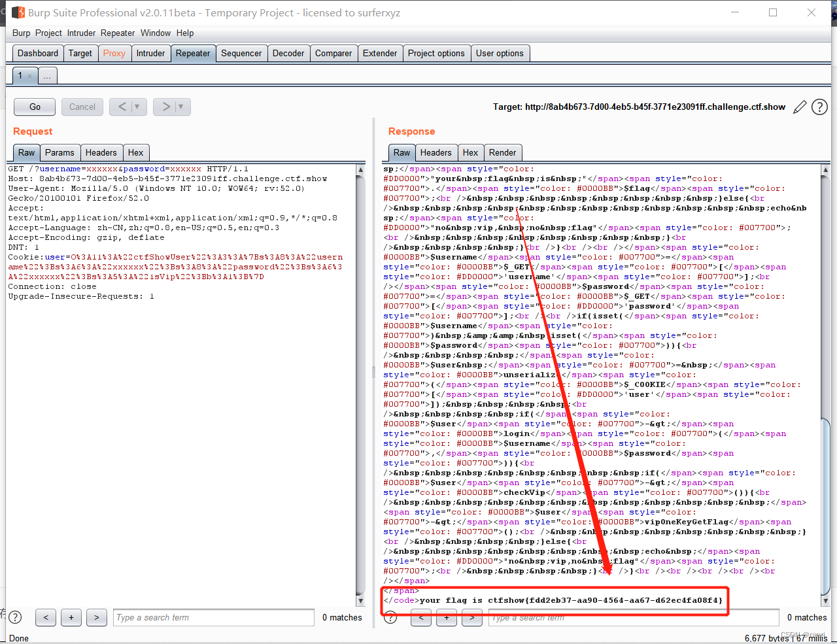This screenshot has height=644, width=837.
Task: Close Repeater tab 1 with x
Action: tap(29, 76)
